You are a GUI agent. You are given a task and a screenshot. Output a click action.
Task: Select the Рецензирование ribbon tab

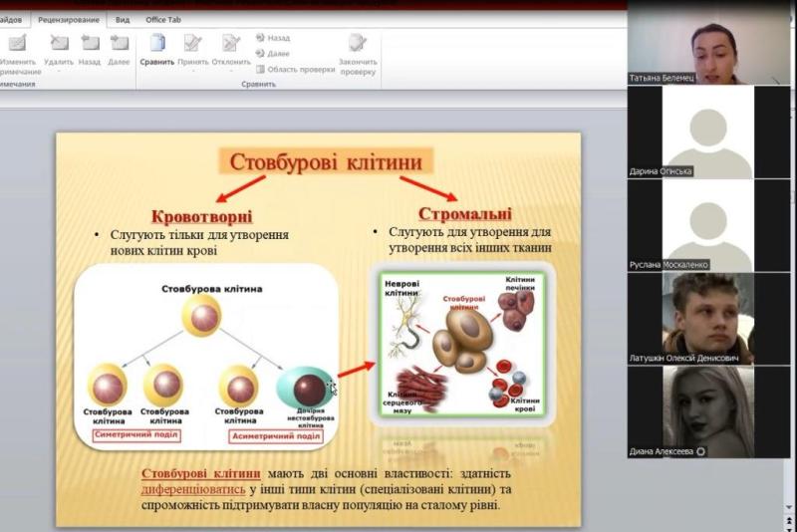tap(69, 19)
